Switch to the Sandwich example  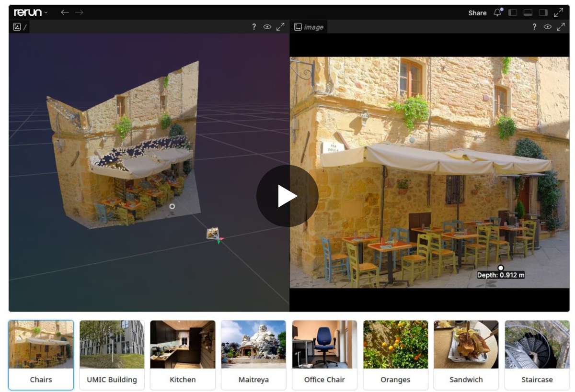point(467,355)
